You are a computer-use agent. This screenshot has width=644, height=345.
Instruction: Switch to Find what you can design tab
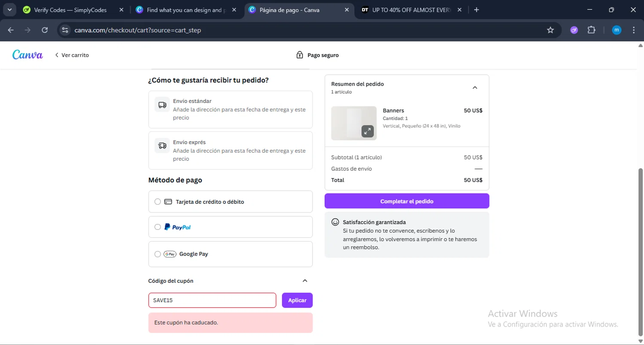185,10
